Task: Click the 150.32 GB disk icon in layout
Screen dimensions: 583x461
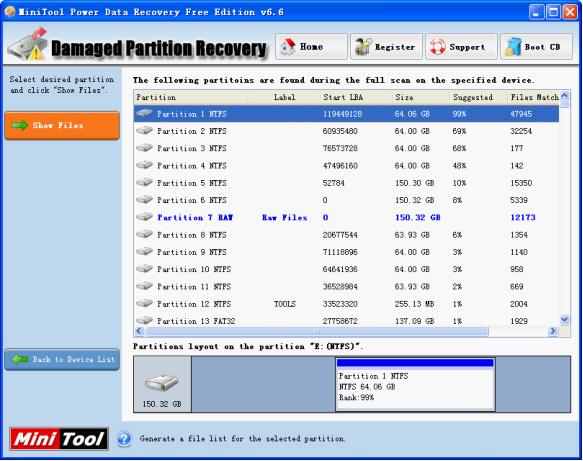Action: coord(162,382)
